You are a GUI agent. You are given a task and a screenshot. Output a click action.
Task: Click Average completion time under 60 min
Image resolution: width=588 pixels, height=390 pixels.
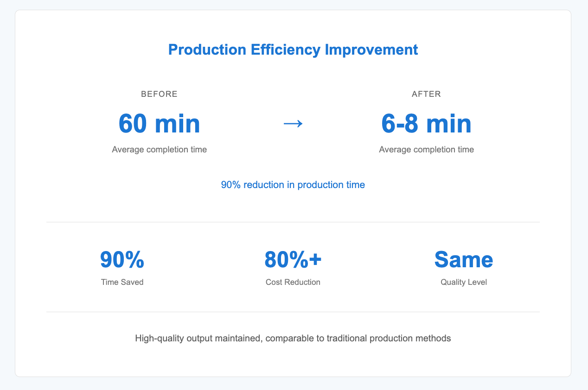pos(159,150)
